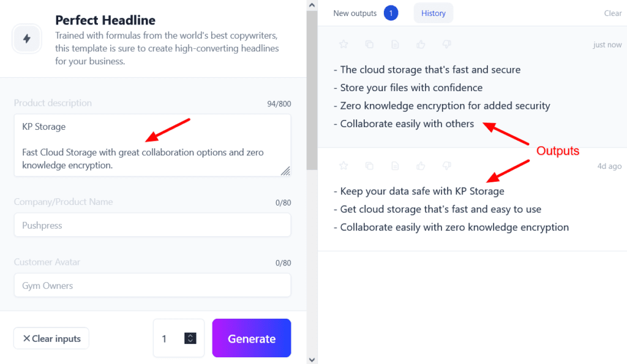The image size is (627, 364).
Task: Copy the newest output to clipboard
Action: point(369,44)
